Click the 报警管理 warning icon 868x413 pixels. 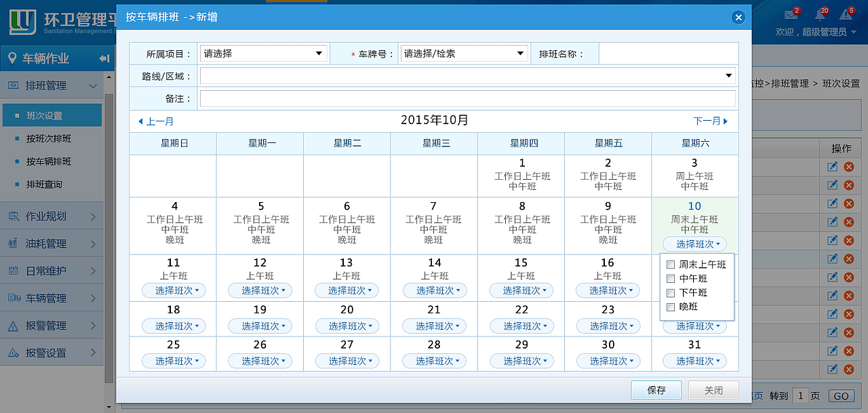13,326
